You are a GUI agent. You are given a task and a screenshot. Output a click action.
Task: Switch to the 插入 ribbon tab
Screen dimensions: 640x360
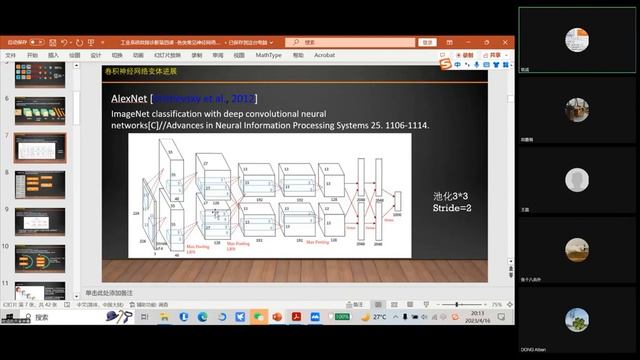pyautogui.click(x=53, y=55)
